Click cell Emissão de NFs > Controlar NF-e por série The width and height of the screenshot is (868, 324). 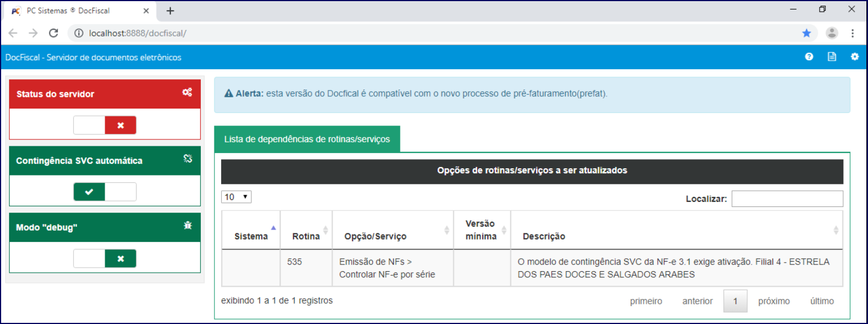(x=393, y=268)
